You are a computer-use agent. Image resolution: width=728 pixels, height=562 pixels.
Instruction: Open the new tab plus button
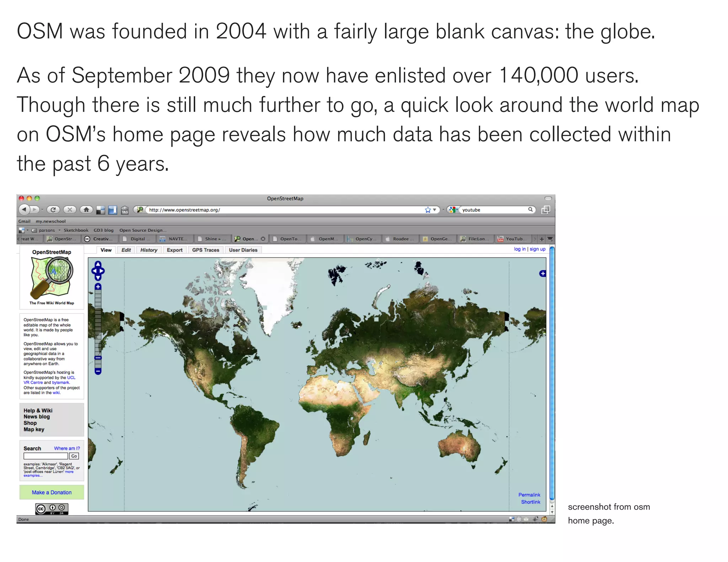(542, 239)
